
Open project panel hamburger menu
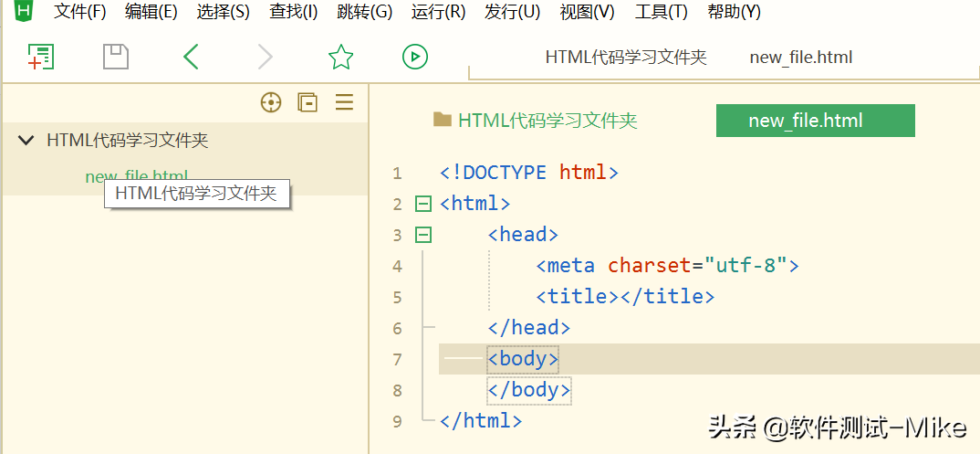coord(344,102)
